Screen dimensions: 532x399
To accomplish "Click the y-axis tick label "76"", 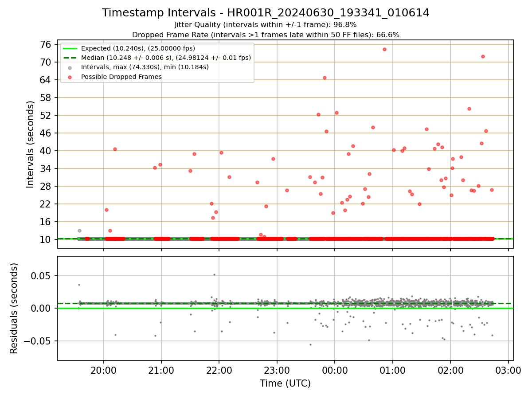I will click(45, 44).
